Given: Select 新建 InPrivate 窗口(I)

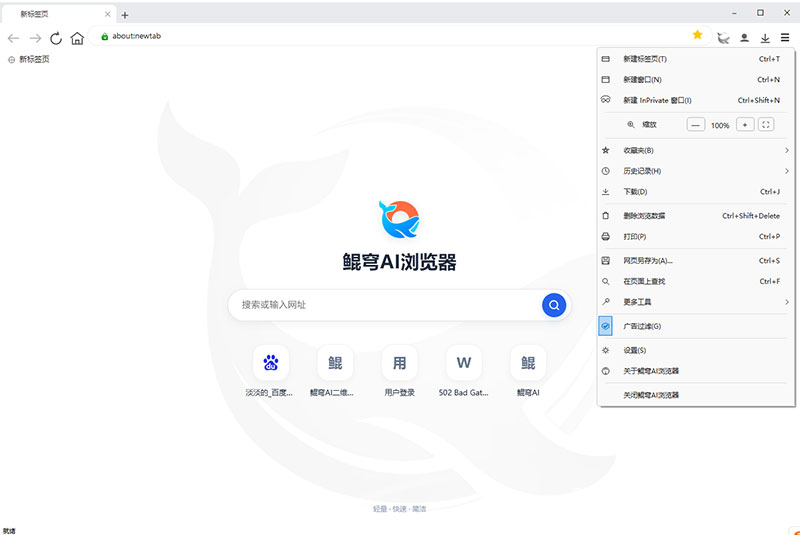Looking at the screenshot, I should click(696, 100).
